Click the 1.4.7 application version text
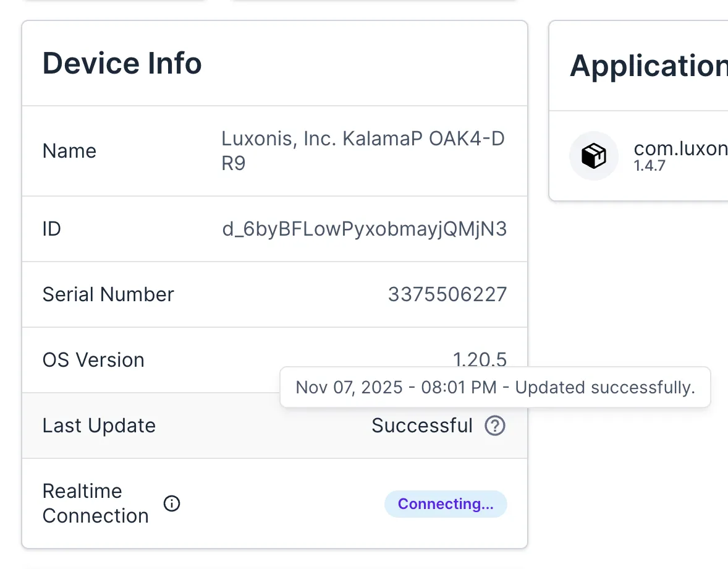Image resolution: width=728 pixels, height=569 pixels. pos(649,166)
